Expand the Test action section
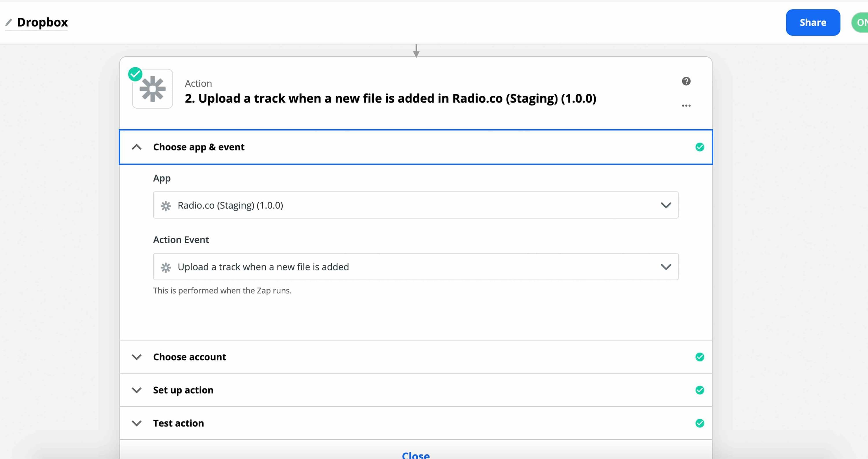This screenshot has width=868, height=459. click(416, 423)
